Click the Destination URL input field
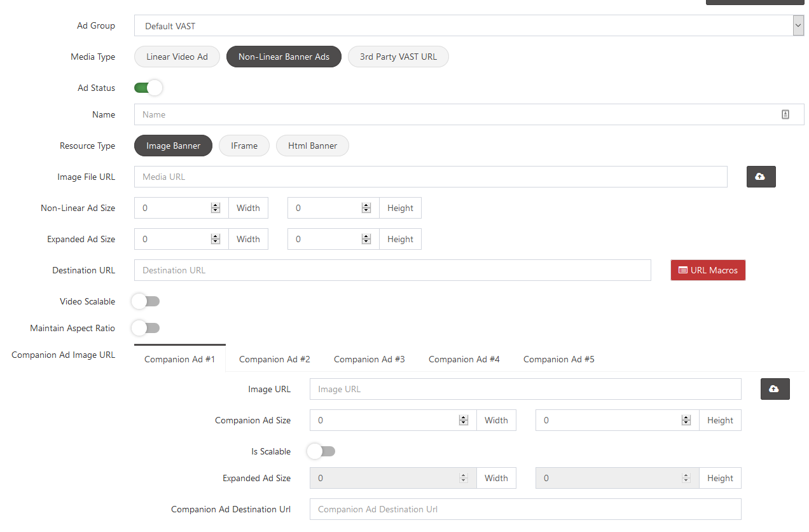This screenshot has height=532, width=809. (392, 270)
